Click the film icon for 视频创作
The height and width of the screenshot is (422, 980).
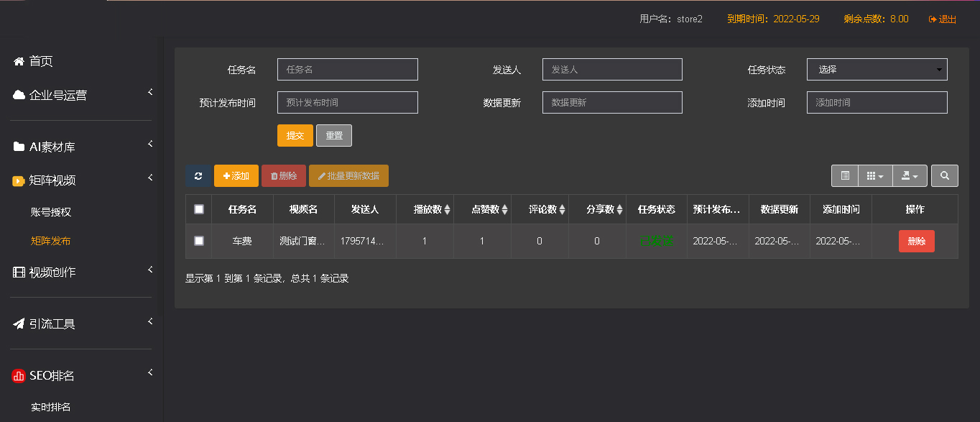coord(19,272)
